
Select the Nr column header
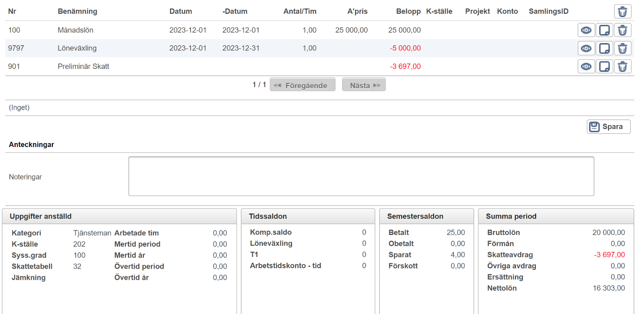(x=12, y=11)
